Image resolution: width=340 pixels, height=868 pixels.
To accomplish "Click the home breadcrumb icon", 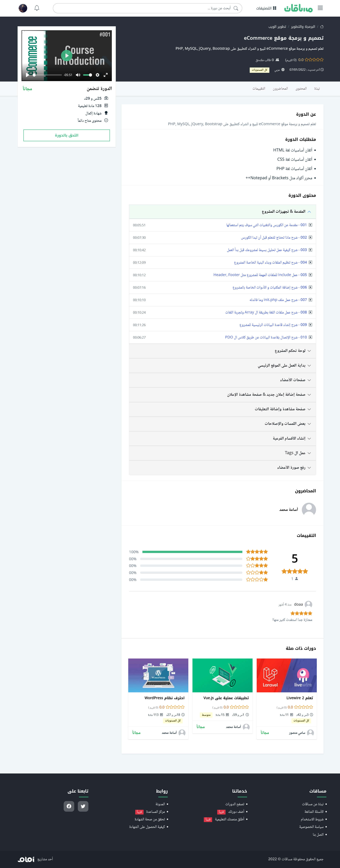I will [x=322, y=27].
